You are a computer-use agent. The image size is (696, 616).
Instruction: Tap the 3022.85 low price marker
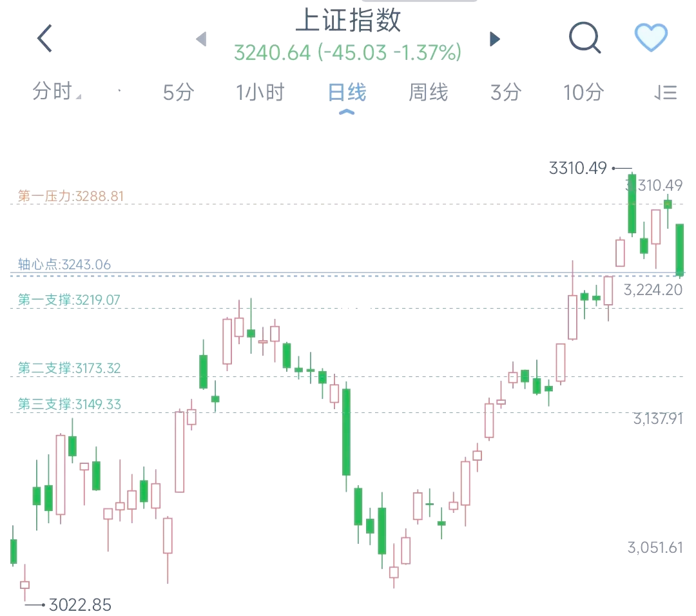point(78,605)
